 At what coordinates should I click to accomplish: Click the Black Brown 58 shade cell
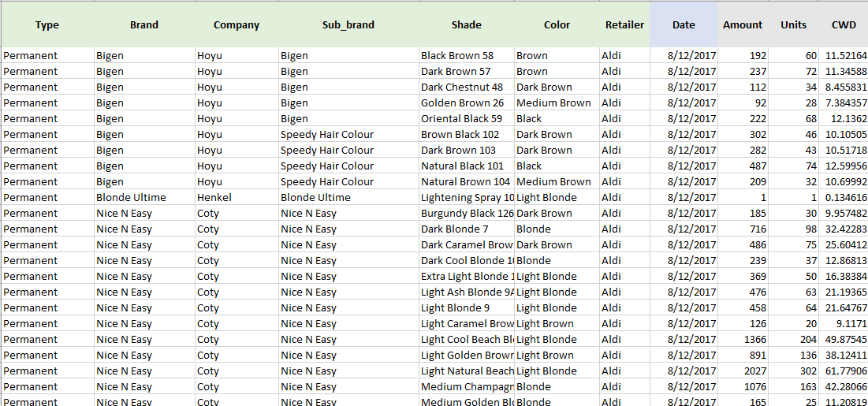pyautogui.click(x=467, y=55)
